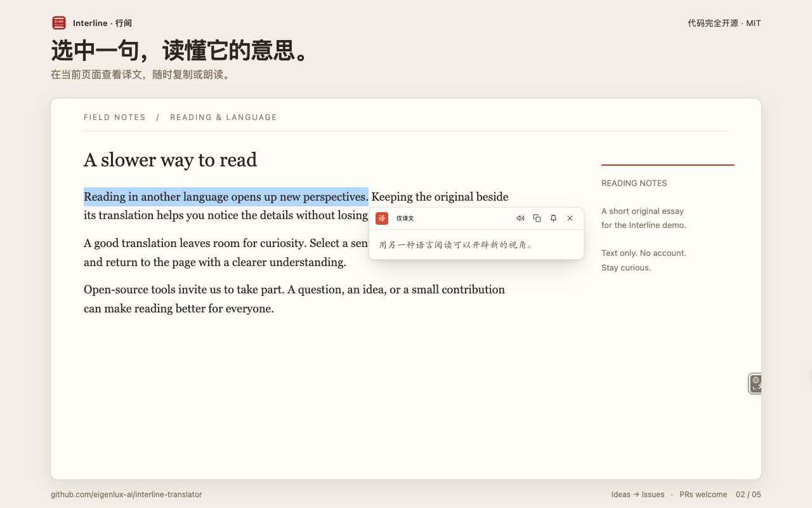Click the READING NOTES sidebar heading
Image resolution: width=812 pixels, height=508 pixels.
[634, 184]
